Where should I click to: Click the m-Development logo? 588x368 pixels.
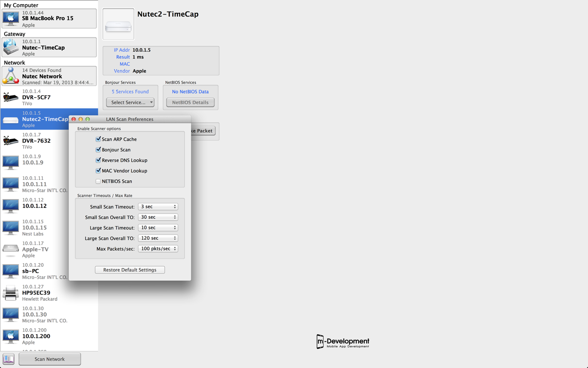[x=343, y=341]
